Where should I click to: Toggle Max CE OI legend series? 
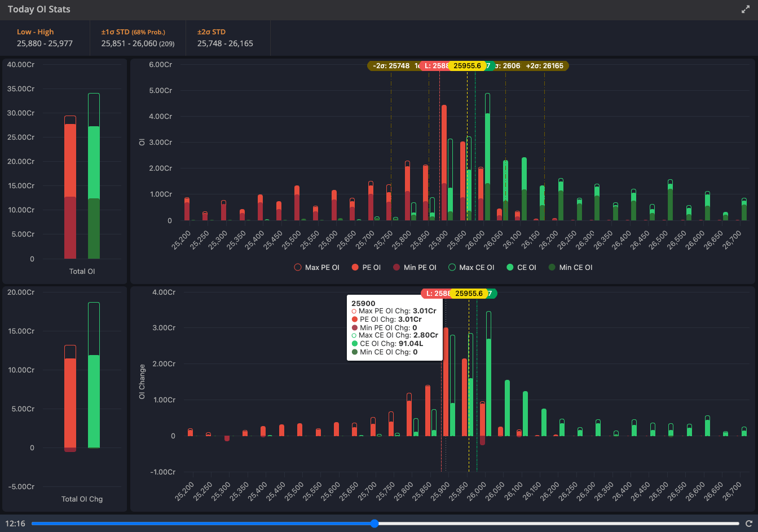coord(471,268)
